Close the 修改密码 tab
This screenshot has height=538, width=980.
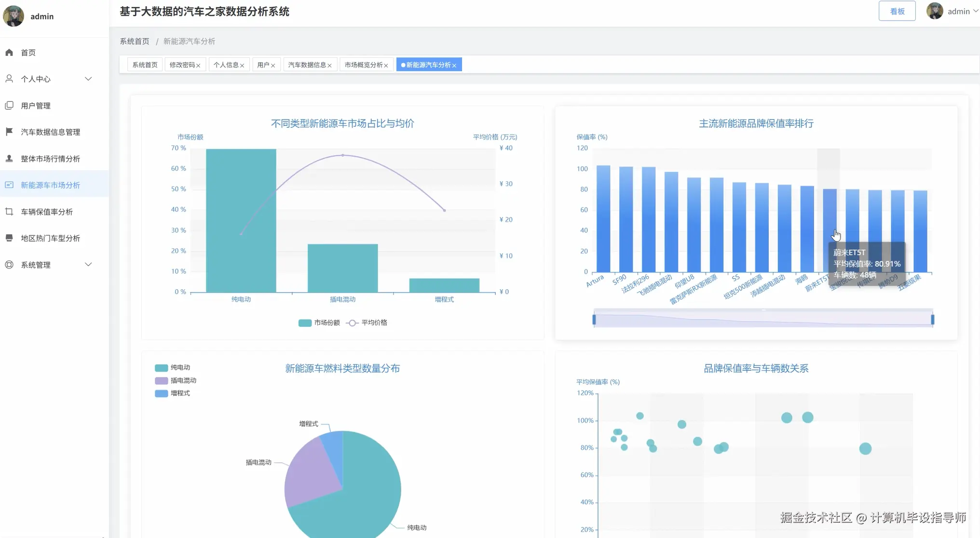198,66
